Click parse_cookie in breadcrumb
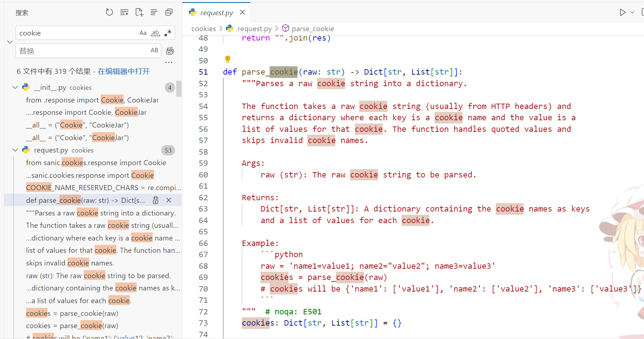 (313, 29)
